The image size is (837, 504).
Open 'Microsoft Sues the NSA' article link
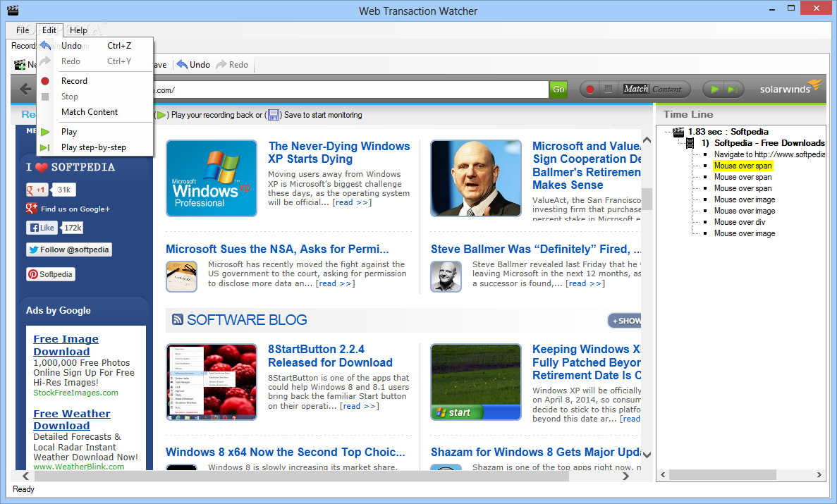coord(277,250)
